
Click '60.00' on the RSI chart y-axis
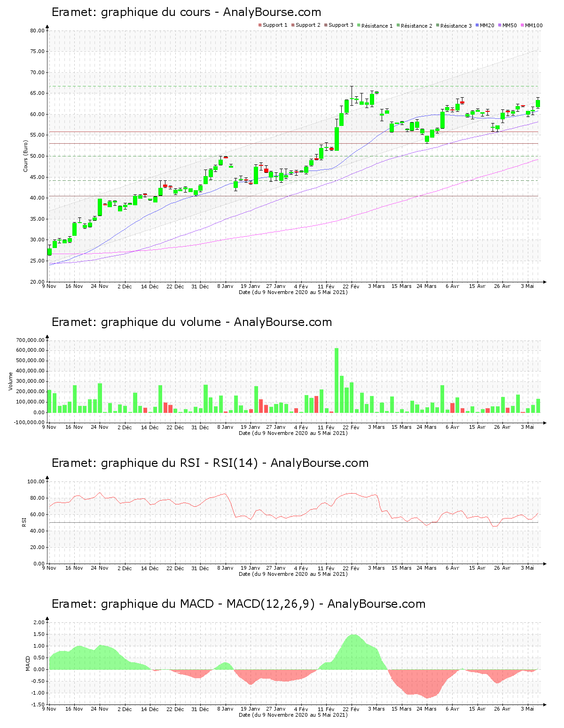coord(37,514)
